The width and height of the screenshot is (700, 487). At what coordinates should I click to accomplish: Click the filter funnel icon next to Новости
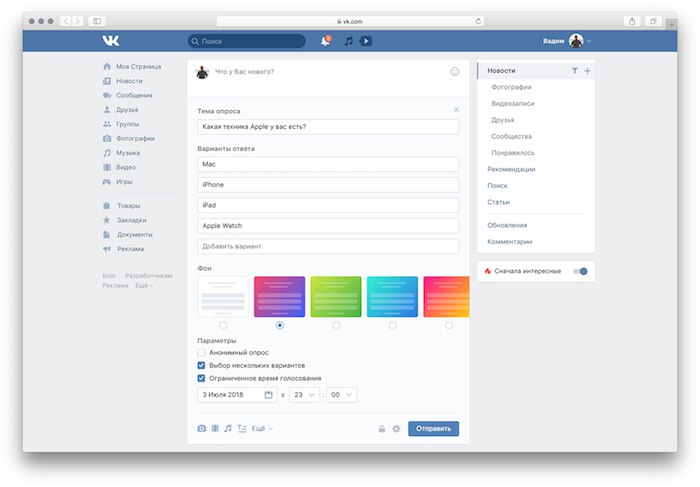[575, 71]
